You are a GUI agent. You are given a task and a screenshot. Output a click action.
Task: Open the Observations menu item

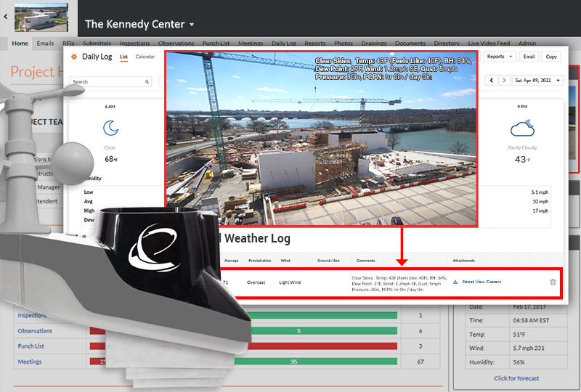[x=176, y=44]
